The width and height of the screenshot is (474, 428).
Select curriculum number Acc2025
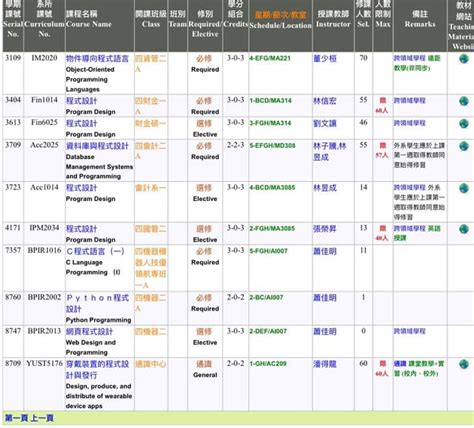(44, 145)
